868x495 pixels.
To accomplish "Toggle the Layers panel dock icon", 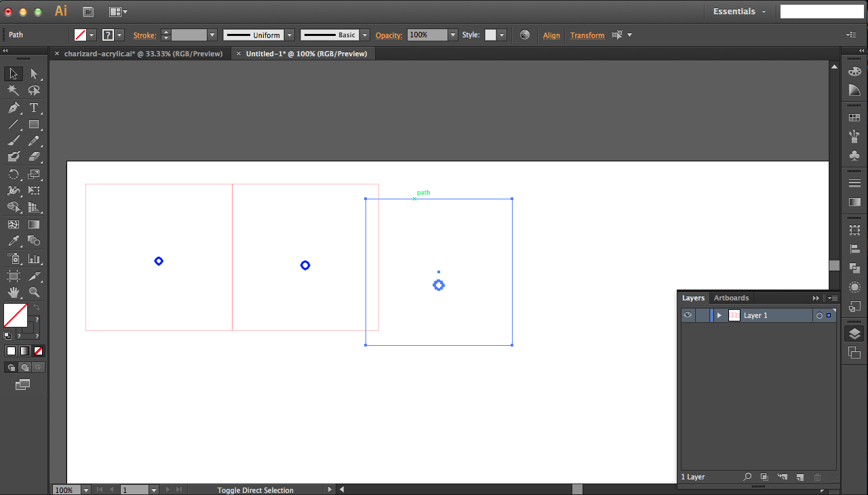I will click(x=854, y=334).
